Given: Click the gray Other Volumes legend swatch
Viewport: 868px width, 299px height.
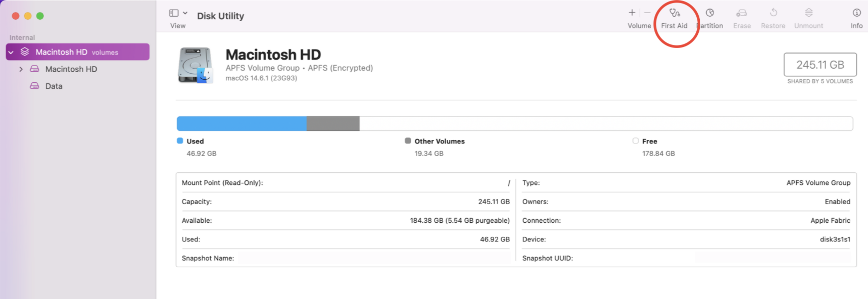Looking at the screenshot, I should pyautogui.click(x=408, y=141).
